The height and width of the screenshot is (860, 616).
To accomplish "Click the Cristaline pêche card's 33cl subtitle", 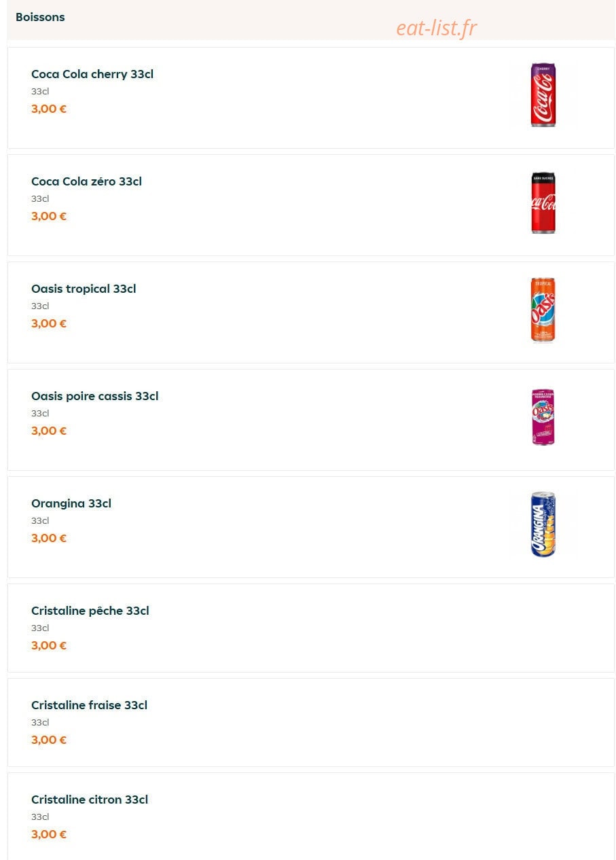I will pos(40,628).
